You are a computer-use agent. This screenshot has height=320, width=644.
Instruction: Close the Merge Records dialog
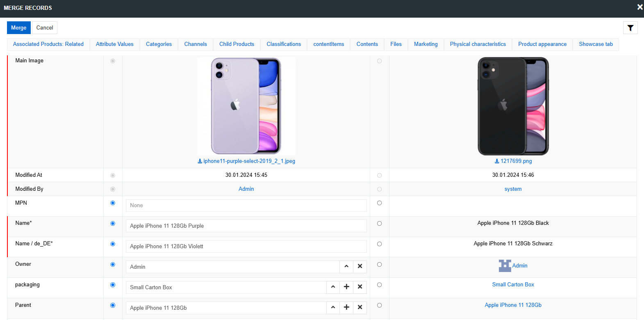click(x=639, y=7)
